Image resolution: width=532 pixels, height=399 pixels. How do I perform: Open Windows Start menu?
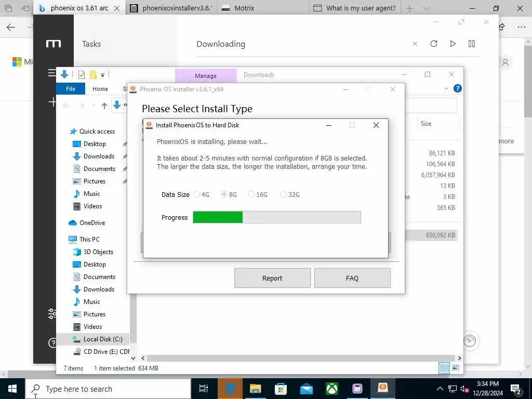12,389
